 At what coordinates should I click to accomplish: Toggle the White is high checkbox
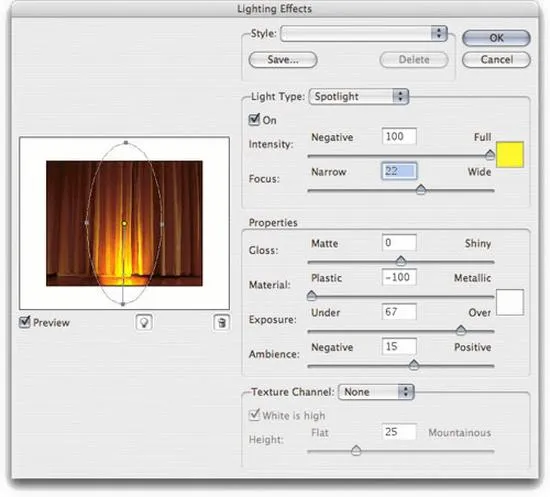pos(254,415)
